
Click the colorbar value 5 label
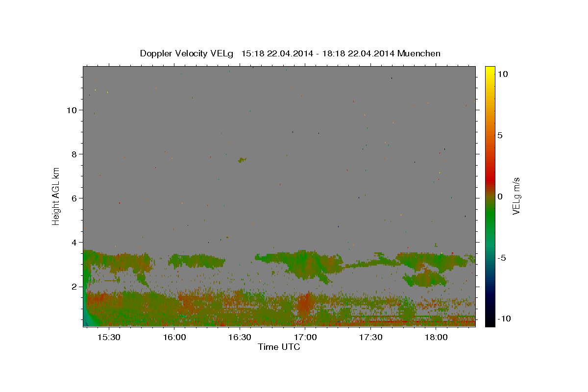click(500, 135)
